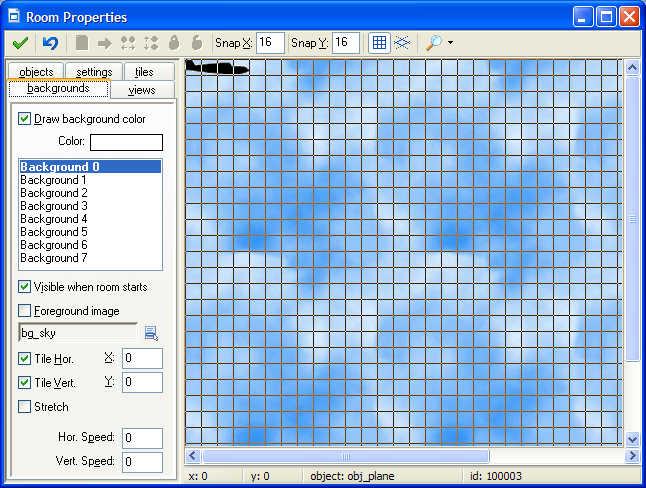Click the green checkmark to save room
Screen dimensions: 646x488
(x=20, y=43)
